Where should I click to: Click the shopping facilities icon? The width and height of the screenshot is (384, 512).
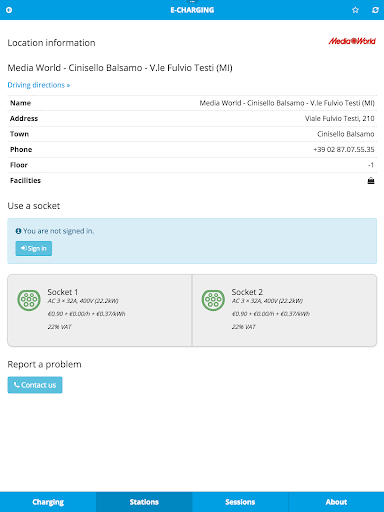tap(371, 181)
